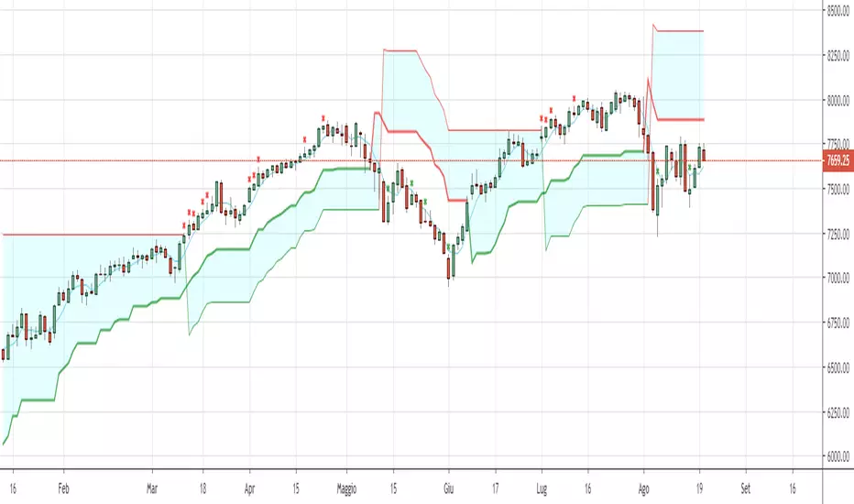Click the highest red x marker in July
The image size is (854, 504).
click(x=574, y=98)
